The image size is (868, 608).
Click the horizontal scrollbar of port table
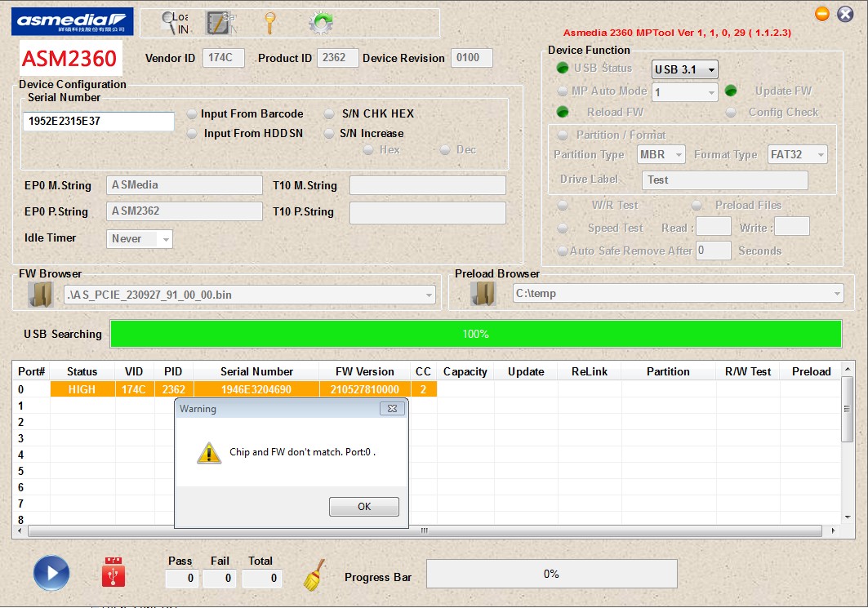pyautogui.click(x=425, y=531)
